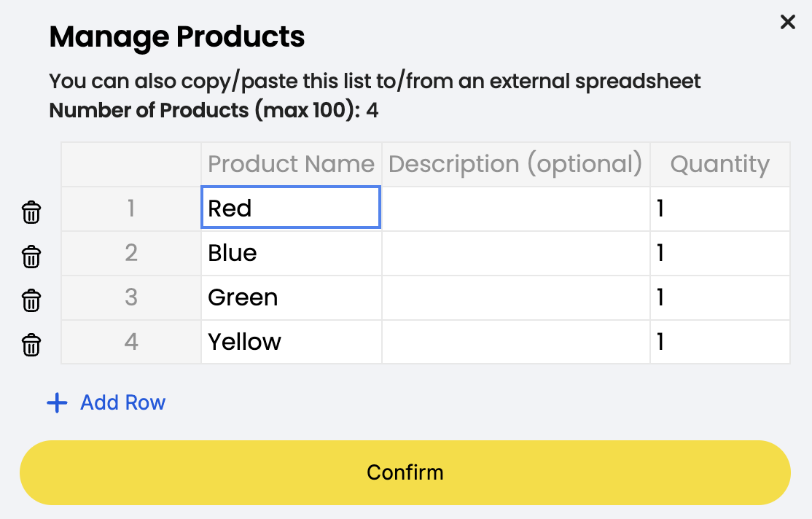Click the Quantity column header
Viewport: 812px width, 519px height.
point(719,164)
